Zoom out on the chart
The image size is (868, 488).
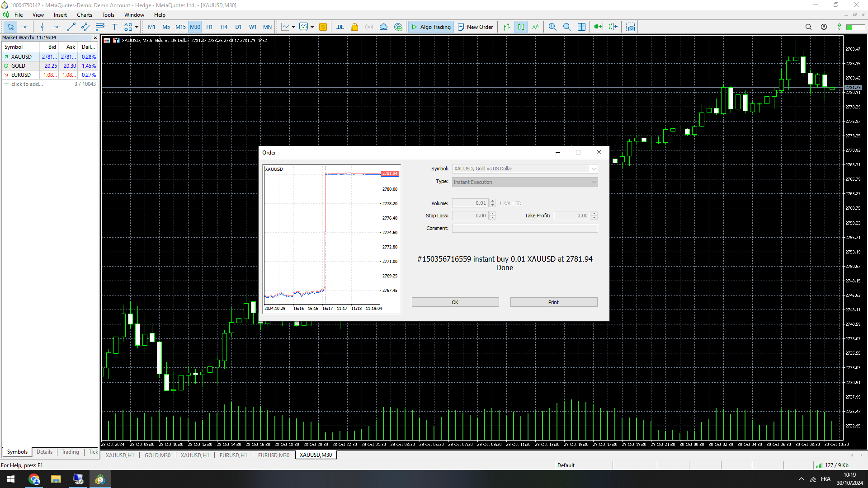(x=567, y=27)
